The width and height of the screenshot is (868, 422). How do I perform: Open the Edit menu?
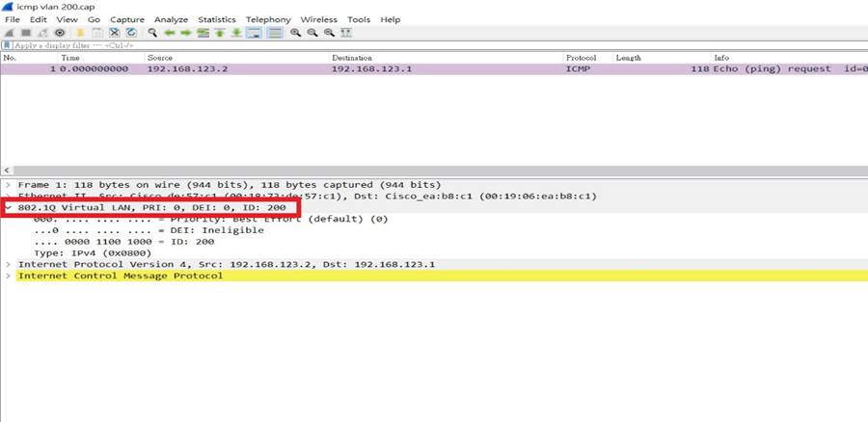tap(39, 19)
